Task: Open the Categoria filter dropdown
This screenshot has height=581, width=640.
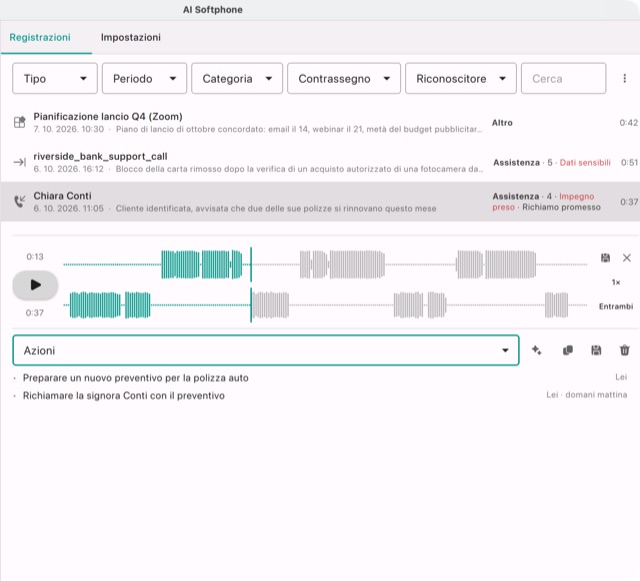Action: 237,78
